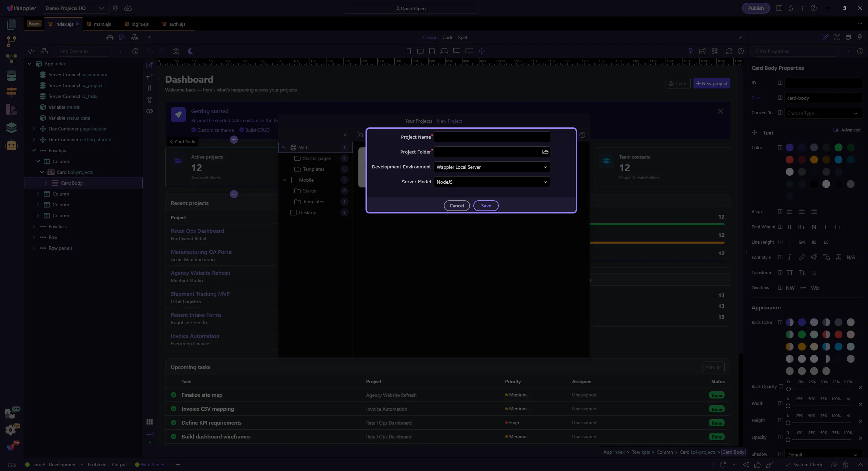Collapse the Web category in the project tree
The width and height of the screenshot is (868, 471).
tap(284, 147)
